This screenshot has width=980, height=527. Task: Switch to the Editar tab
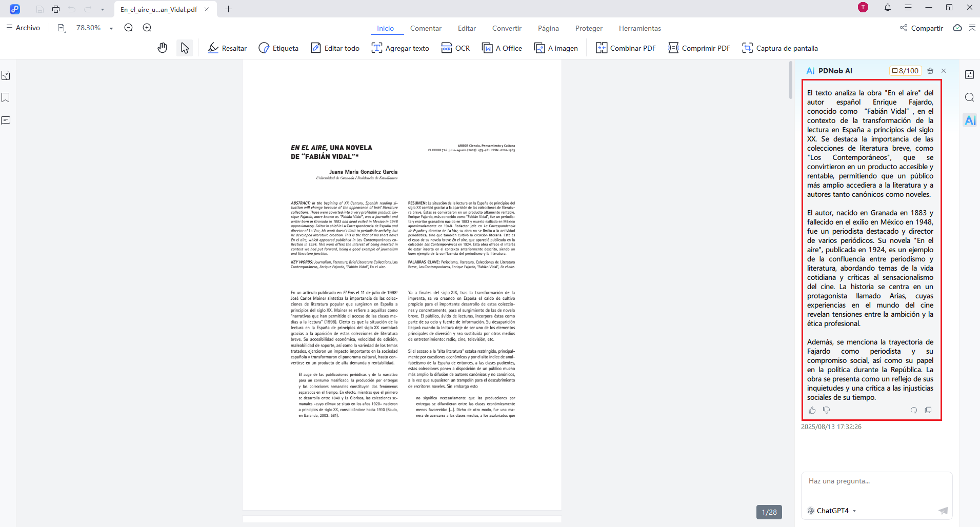pyautogui.click(x=467, y=28)
